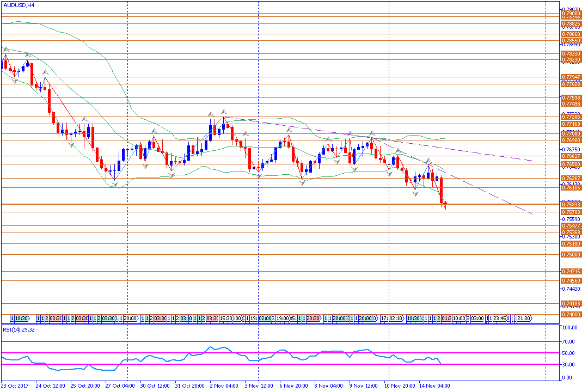Select the 0.77000 price level label

571,133
